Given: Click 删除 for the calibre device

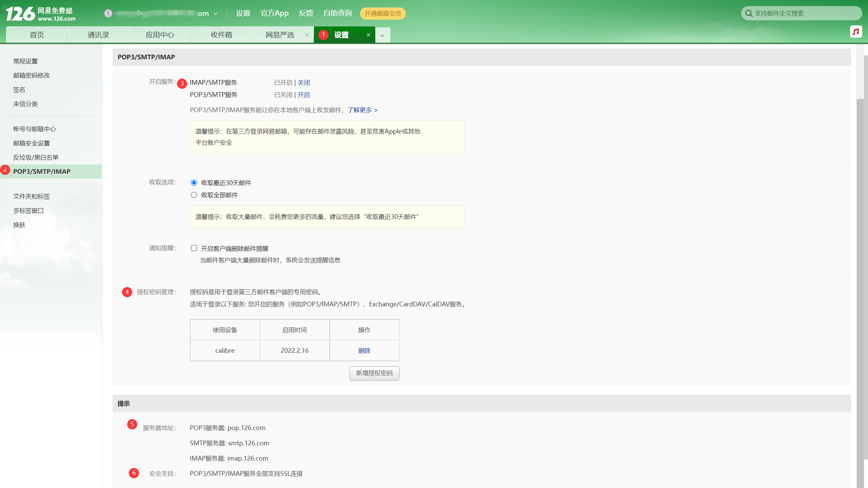Looking at the screenshot, I should pyautogui.click(x=364, y=351).
